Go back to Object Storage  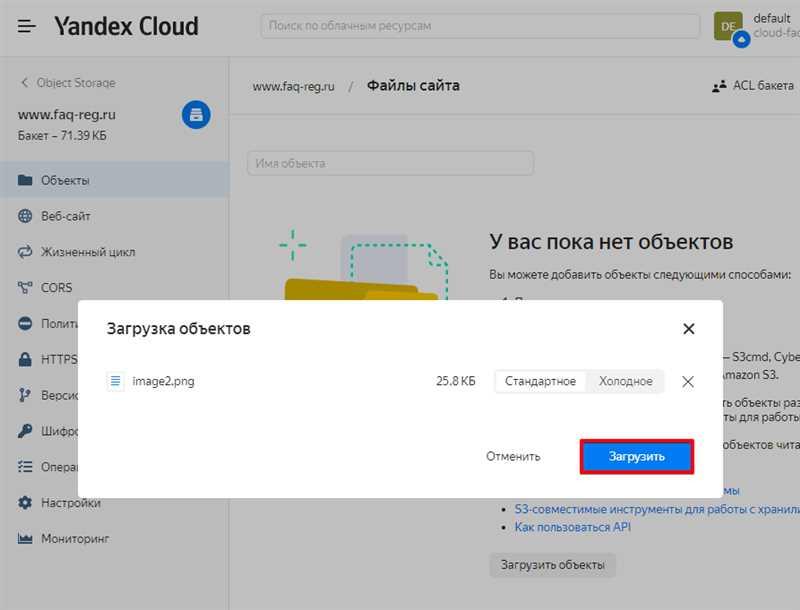[68, 83]
